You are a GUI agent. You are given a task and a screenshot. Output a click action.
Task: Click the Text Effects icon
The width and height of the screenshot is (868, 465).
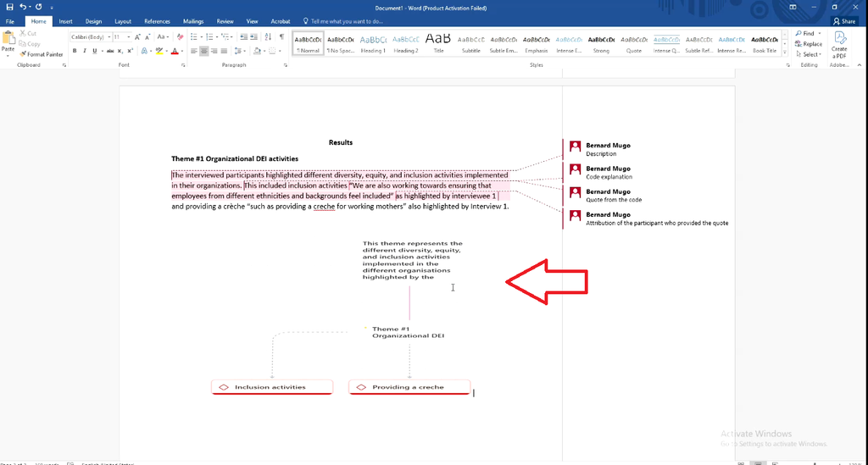coord(144,51)
